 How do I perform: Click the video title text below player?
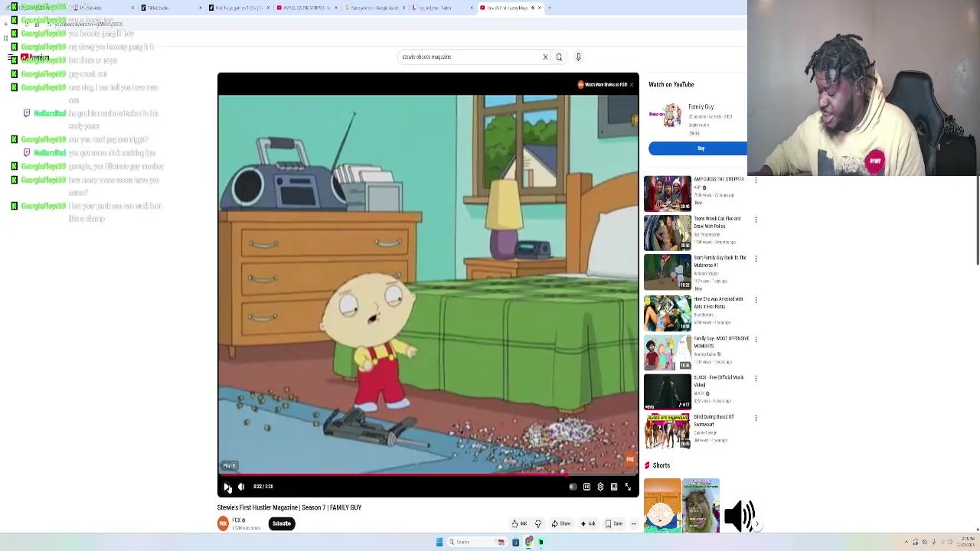(x=289, y=507)
